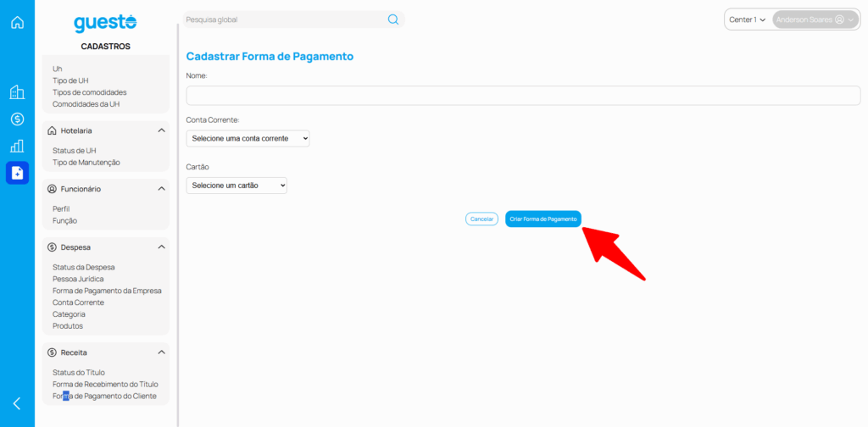Screen dimensions: 868x427
Task: Open Forma de Recebimento do Título
Action: pyautogui.click(x=105, y=385)
